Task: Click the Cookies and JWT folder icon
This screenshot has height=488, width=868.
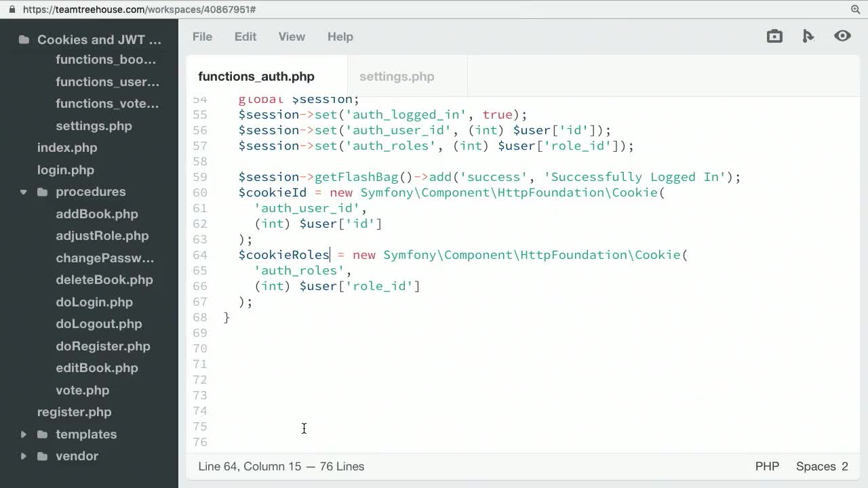Action: (24, 39)
